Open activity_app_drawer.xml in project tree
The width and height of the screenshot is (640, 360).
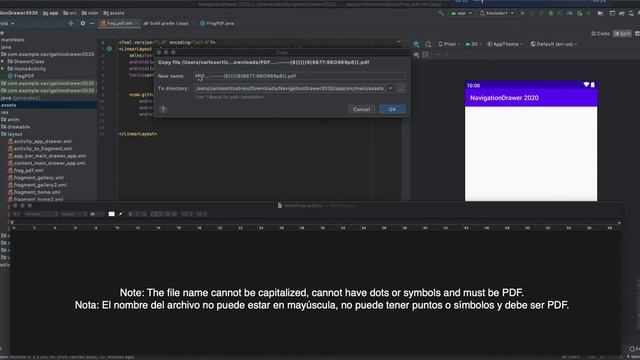coord(40,141)
